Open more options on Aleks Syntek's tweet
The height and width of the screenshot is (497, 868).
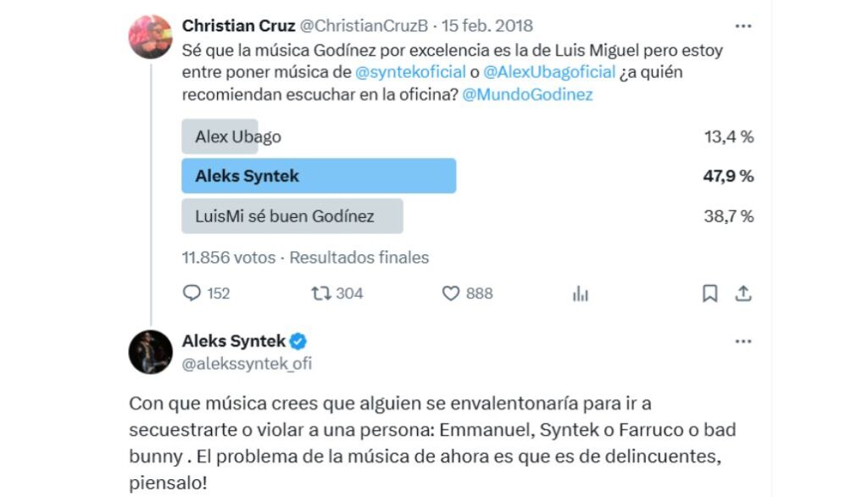[x=743, y=342]
